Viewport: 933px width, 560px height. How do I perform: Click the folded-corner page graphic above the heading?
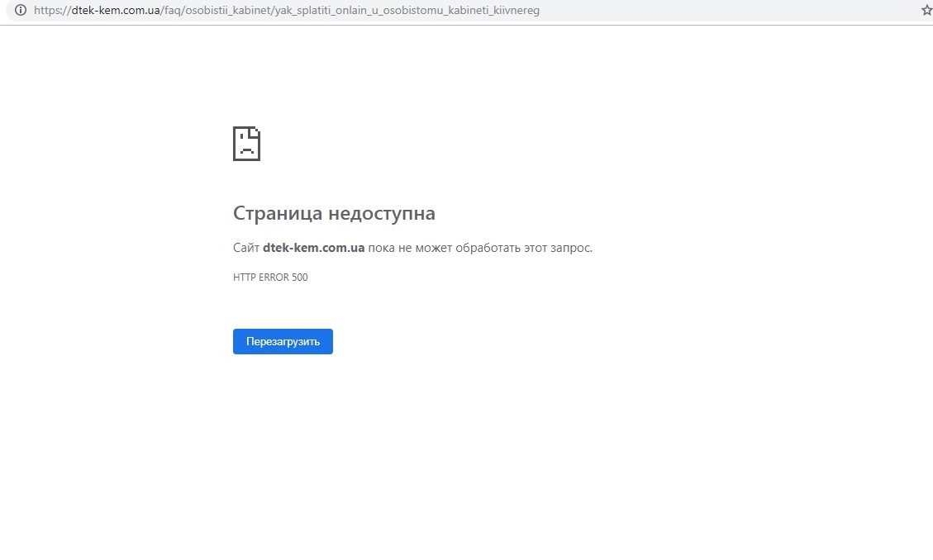(246, 143)
